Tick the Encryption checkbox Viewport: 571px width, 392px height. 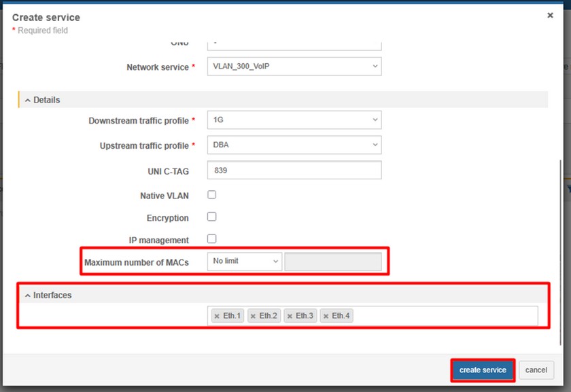pos(211,217)
